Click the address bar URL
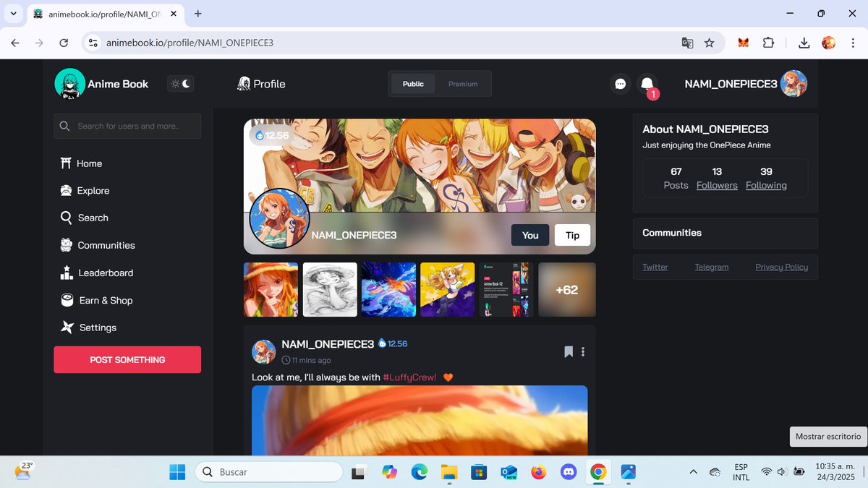Image resolution: width=868 pixels, height=488 pixels. tap(190, 43)
